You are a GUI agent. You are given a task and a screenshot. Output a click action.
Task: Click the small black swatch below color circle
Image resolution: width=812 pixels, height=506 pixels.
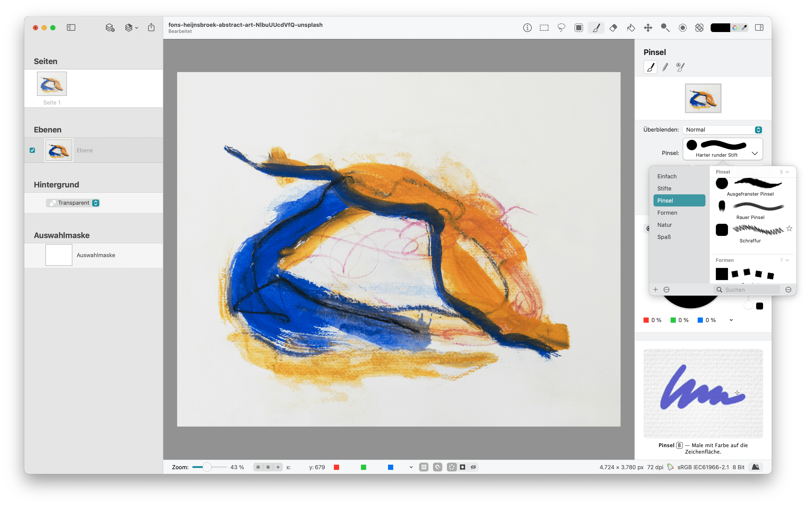pos(759,306)
